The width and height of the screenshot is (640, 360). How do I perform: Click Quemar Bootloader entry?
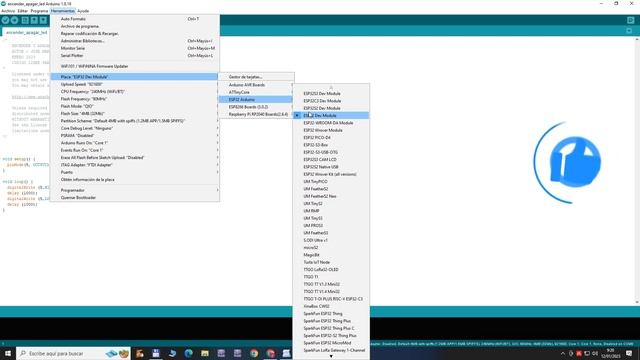click(135, 198)
